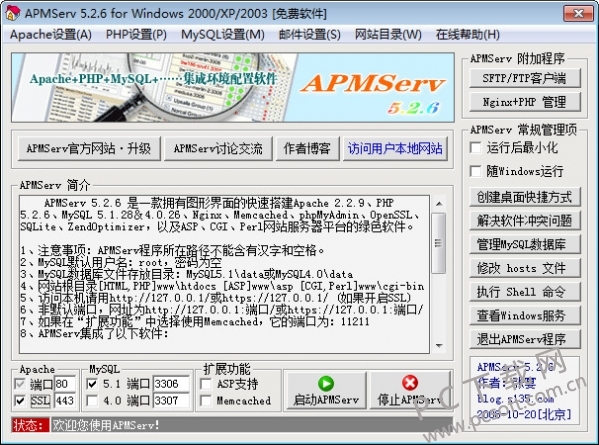Click the APMServ官方网站·升级 button

[x=89, y=149]
